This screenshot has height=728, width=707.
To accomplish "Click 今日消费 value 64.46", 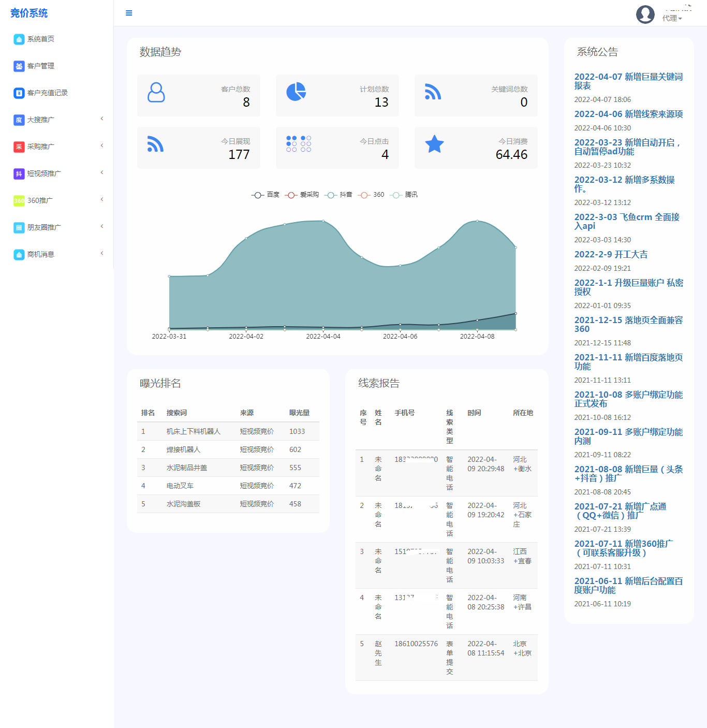I will pos(511,154).
